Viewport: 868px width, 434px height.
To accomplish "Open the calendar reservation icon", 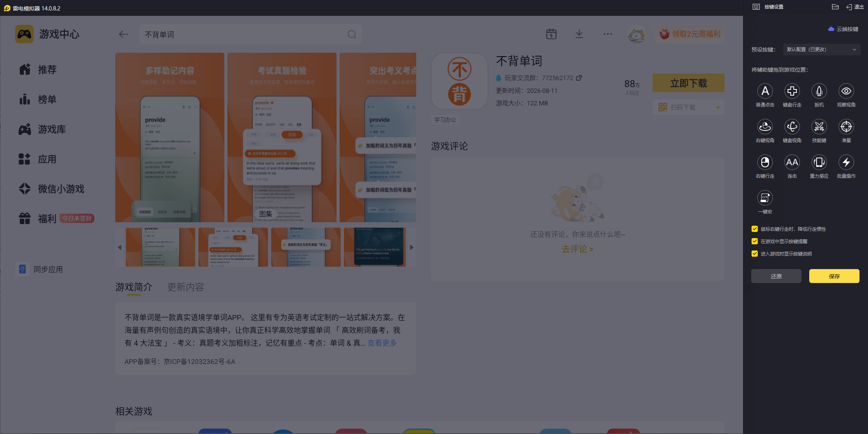I will (x=551, y=34).
